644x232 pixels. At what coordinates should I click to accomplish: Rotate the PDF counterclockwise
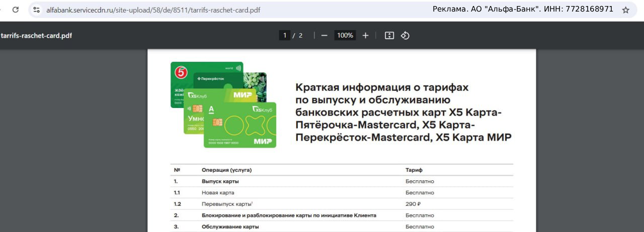pos(405,35)
